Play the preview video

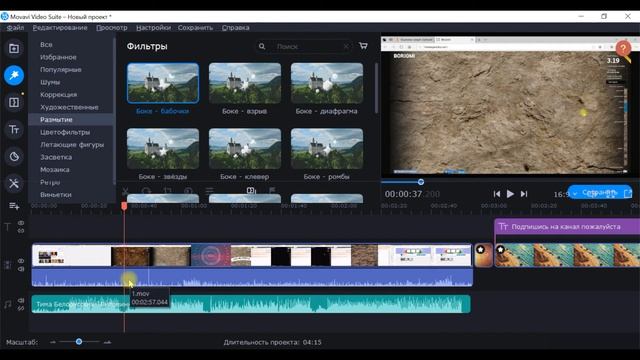[510, 194]
